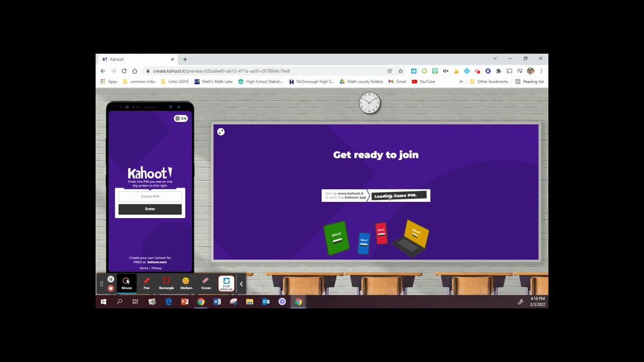The height and width of the screenshot is (362, 644).
Task: Click the Game PIN input field
Action: 150,197
